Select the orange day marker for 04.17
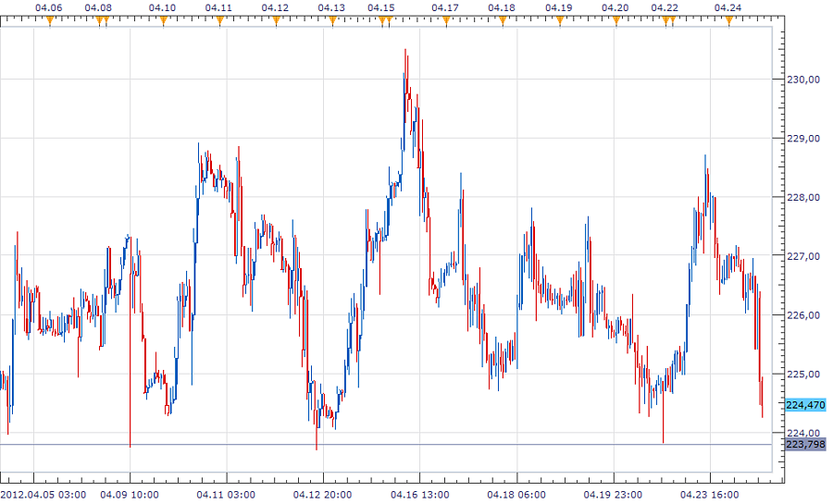Image resolution: width=833 pixels, height=504 pixels. point(445,21)
